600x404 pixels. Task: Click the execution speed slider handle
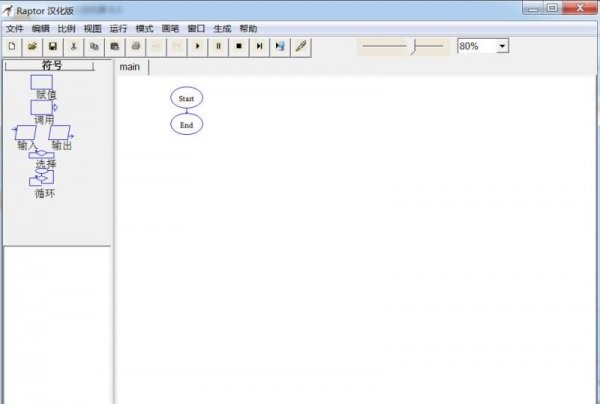point(412,46)
